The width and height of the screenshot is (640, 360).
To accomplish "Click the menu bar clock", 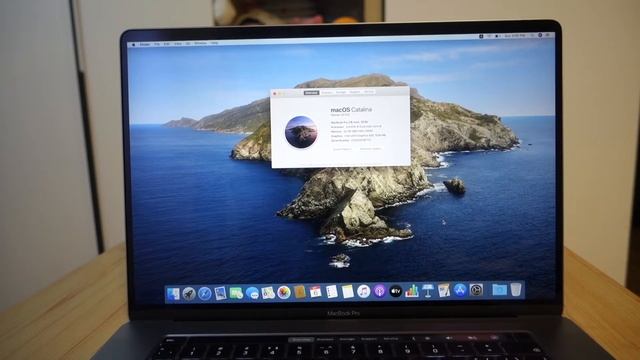I will [516, 36].
